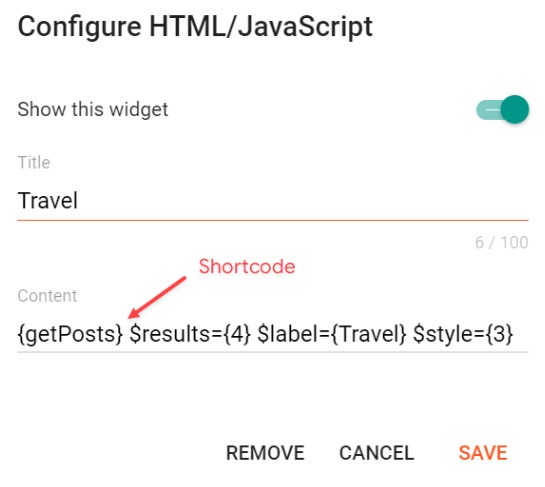Click the Title field label
Image resolution: width=545 pixels, height=487 pixels.
[34, 162]
